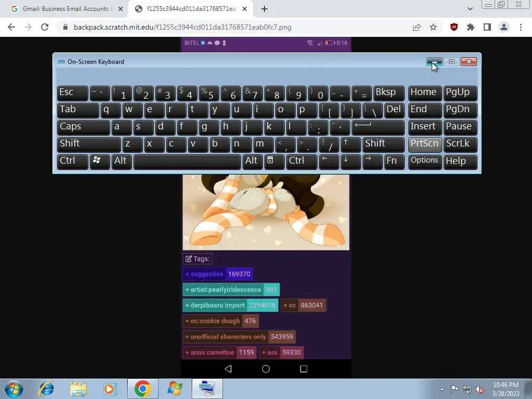
Task: Open Windows Explorer folder in taskbar
Action: point(78,389)
